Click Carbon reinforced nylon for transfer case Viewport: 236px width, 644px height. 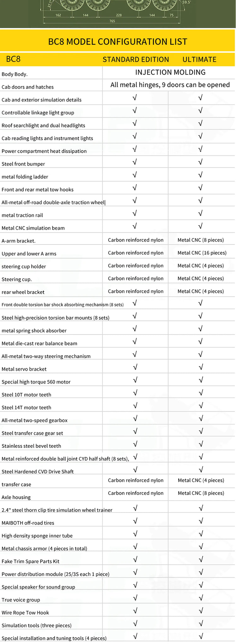(135, 480)
